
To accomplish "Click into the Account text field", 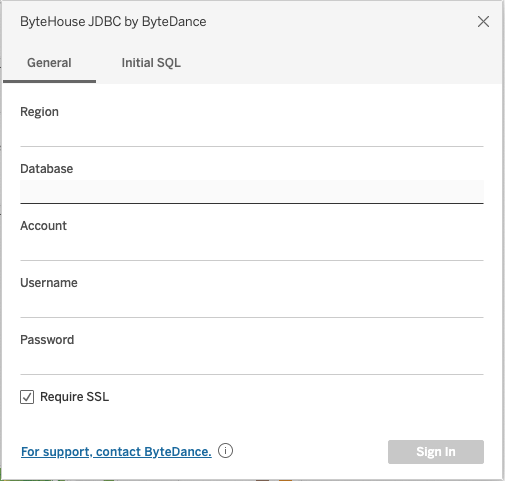I will (x=252, y=249).
